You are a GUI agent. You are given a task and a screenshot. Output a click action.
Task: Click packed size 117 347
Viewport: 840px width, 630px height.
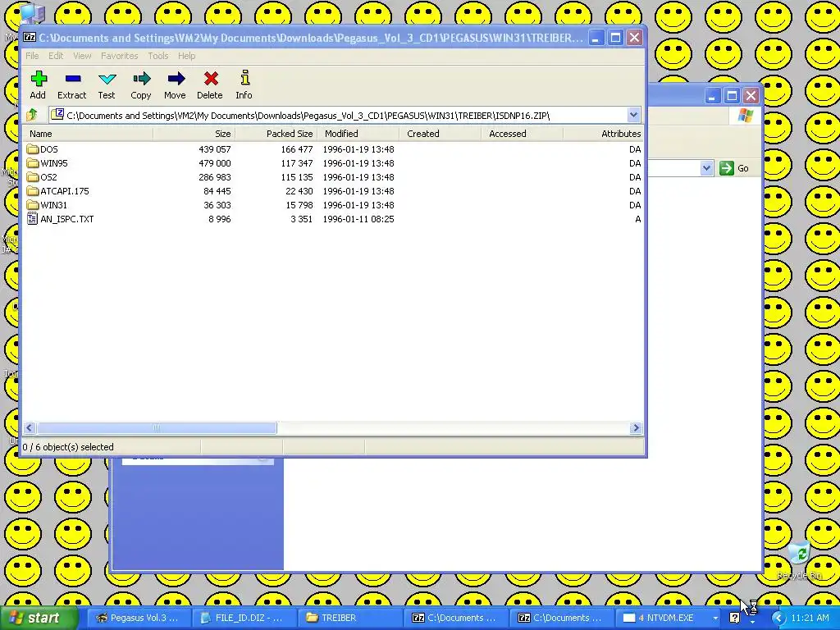coord(297,163)
